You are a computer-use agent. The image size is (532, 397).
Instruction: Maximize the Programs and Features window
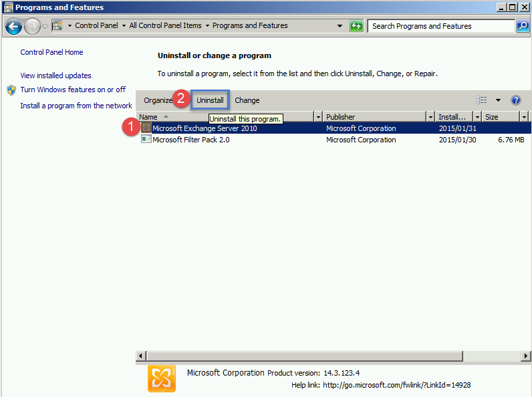pos(513,7)
